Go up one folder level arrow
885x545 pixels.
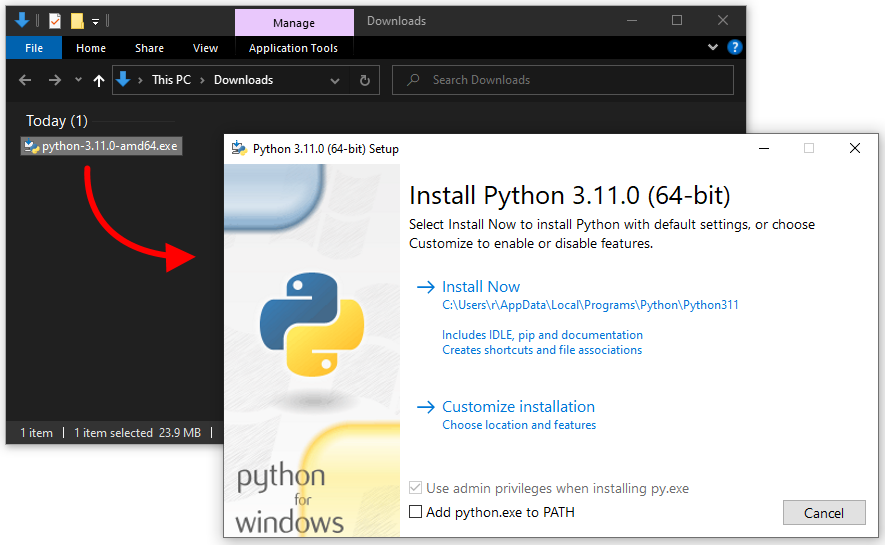click(99, 81)
